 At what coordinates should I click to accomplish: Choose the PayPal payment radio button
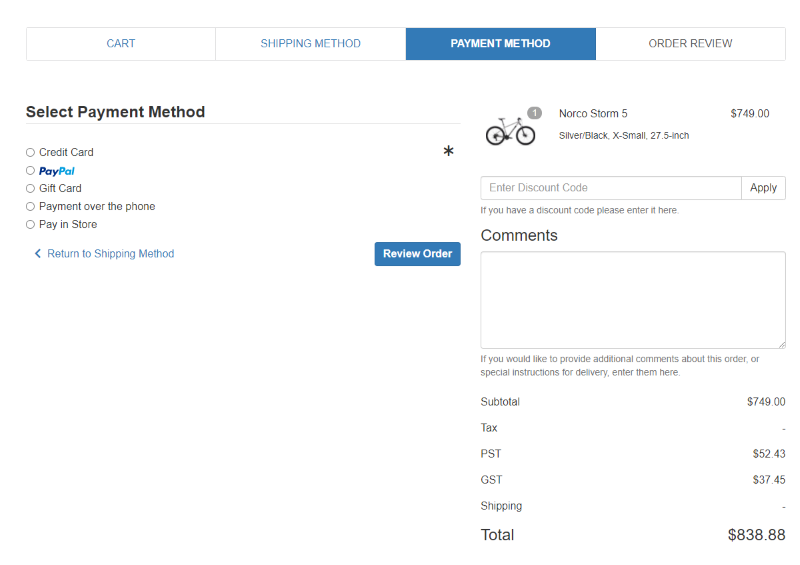30,171
